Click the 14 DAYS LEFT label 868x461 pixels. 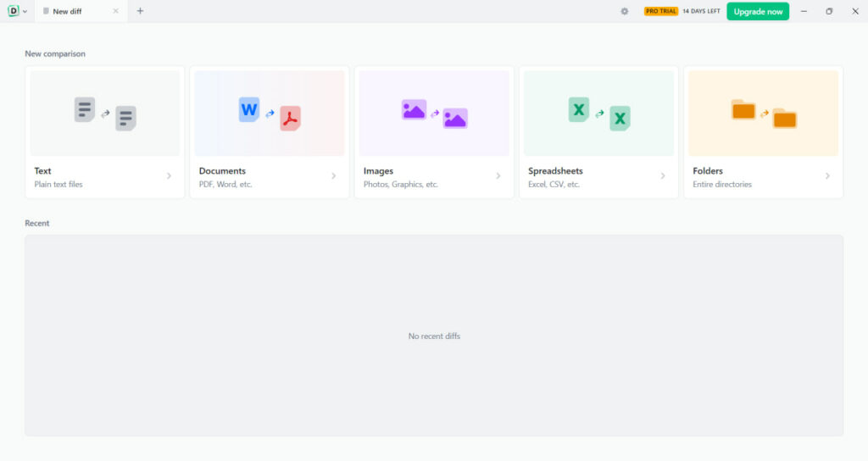click(701, 11)
